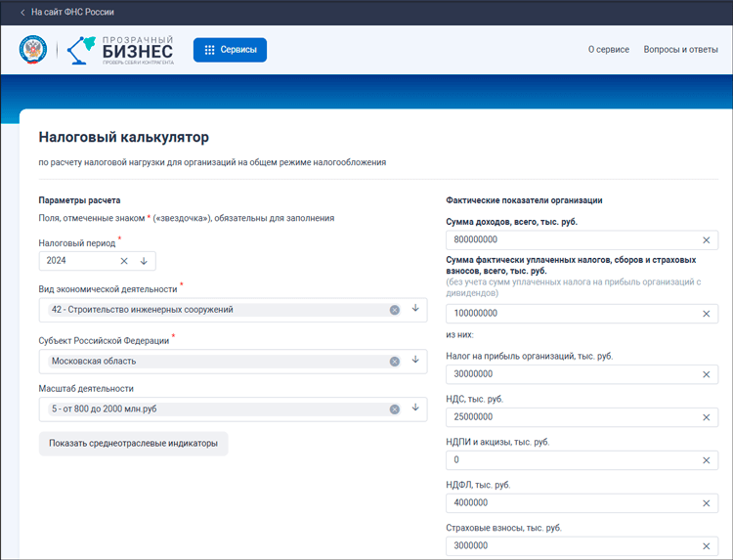Clear the Страховые взносы field
733x560 pixels.
(x=706, y=545)
